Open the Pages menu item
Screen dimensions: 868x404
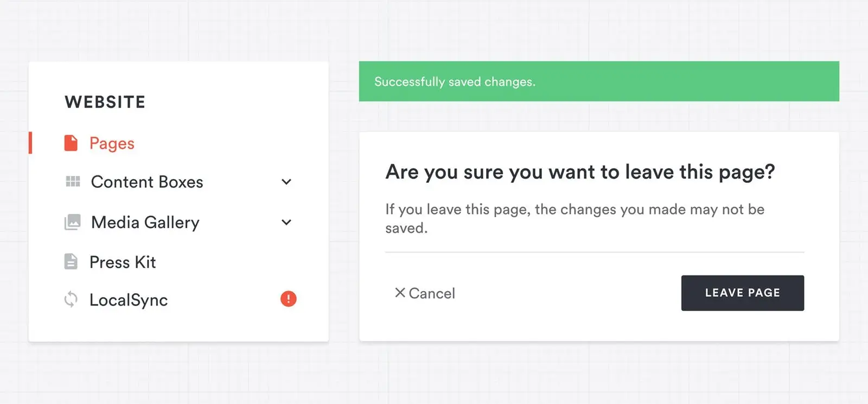(112, 143)
